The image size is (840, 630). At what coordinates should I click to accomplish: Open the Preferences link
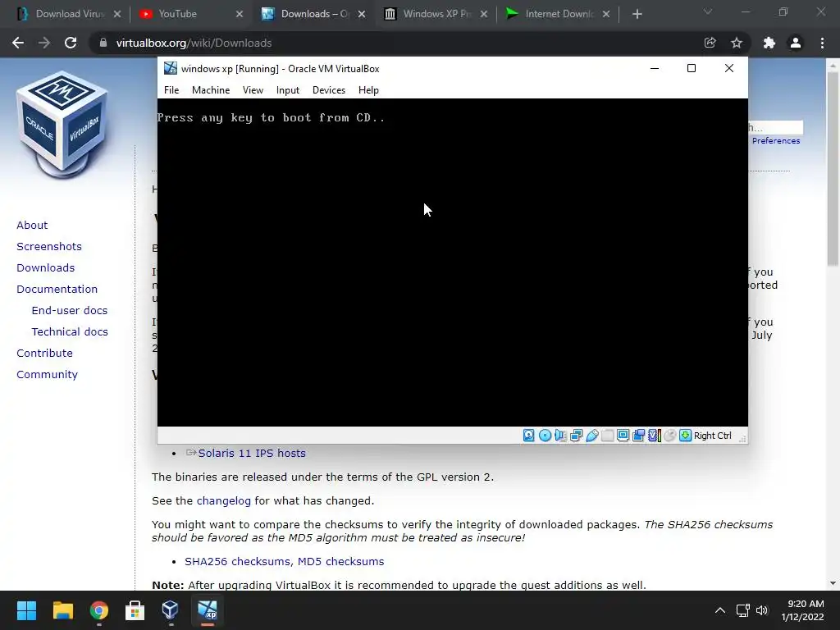[x=776, y=141]
